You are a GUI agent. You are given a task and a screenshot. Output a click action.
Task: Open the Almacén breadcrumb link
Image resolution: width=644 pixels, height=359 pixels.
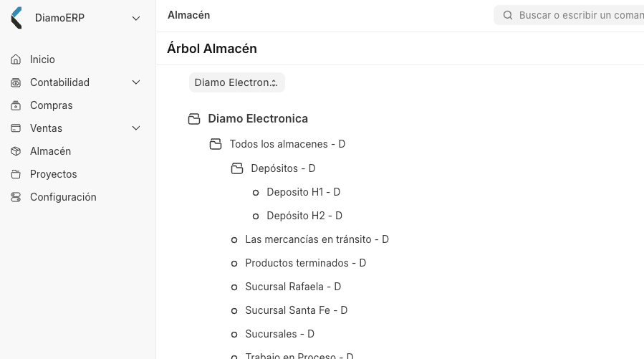(189, 15)
